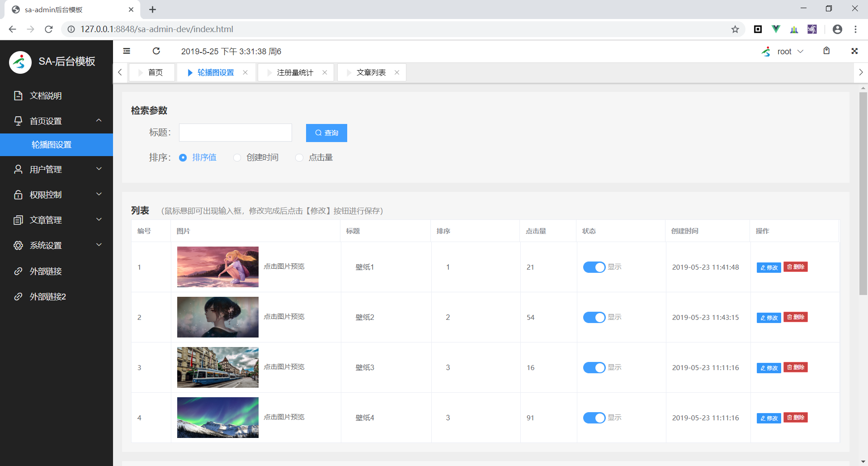Close the 轮播图设置 tab

click(x=245, y=72)
